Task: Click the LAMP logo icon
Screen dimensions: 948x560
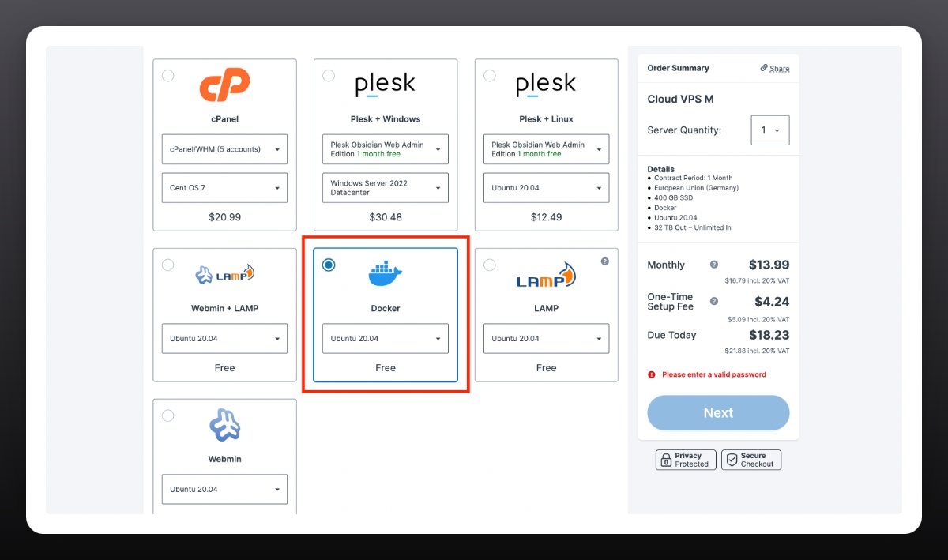Action: click(x=546, y=276)
